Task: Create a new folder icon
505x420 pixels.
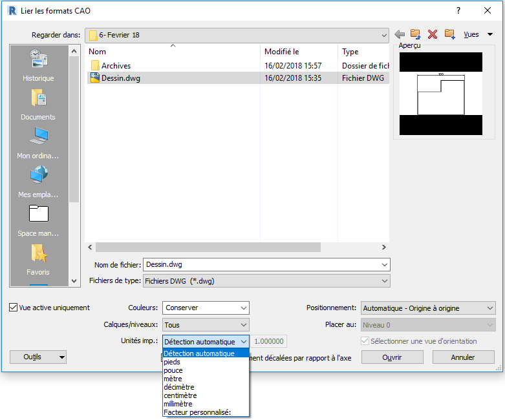Action: pyautogui.click(x=449, y=34)
